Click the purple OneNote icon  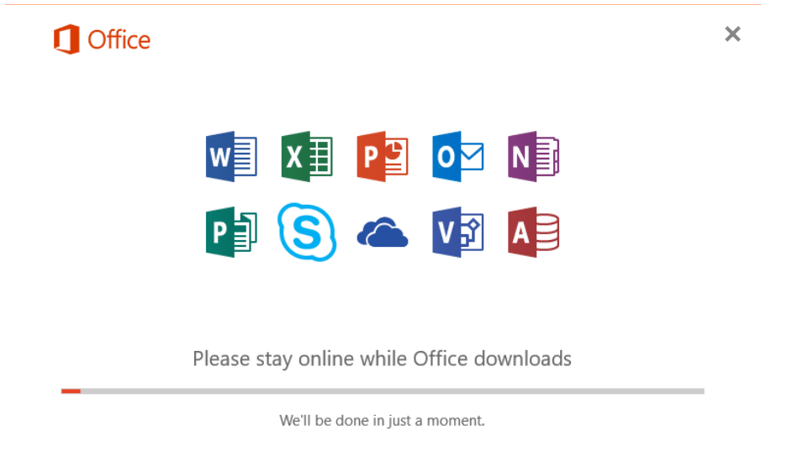[533, 157]
